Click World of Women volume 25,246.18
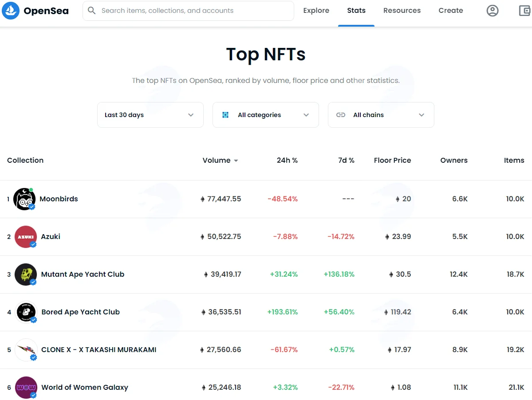The image size is (532, 400). click(225, 387)
